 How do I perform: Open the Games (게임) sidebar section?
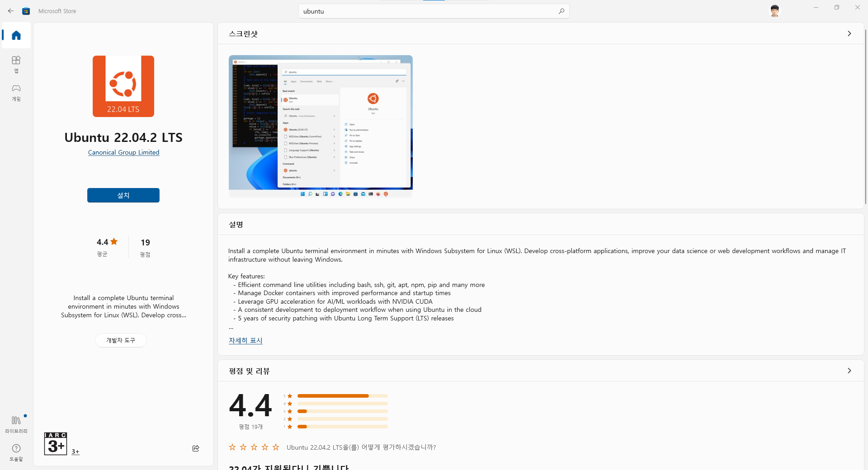click(16, 93)
